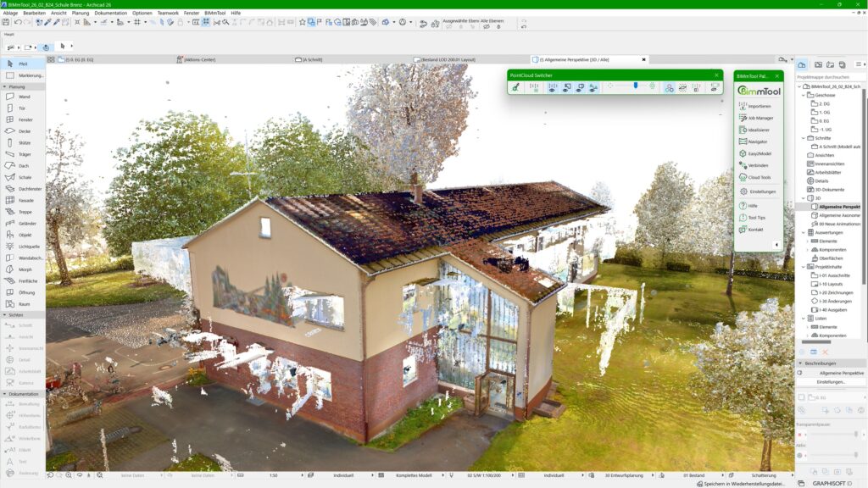Open the Schattierung dropdown in the status bar
Viewport: 868px width, 488px height.
(765, 475)
